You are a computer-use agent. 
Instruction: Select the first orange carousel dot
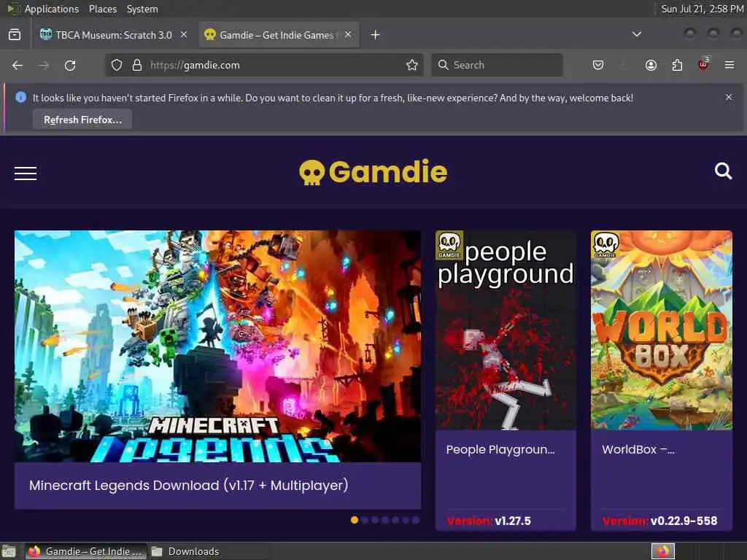355,520
